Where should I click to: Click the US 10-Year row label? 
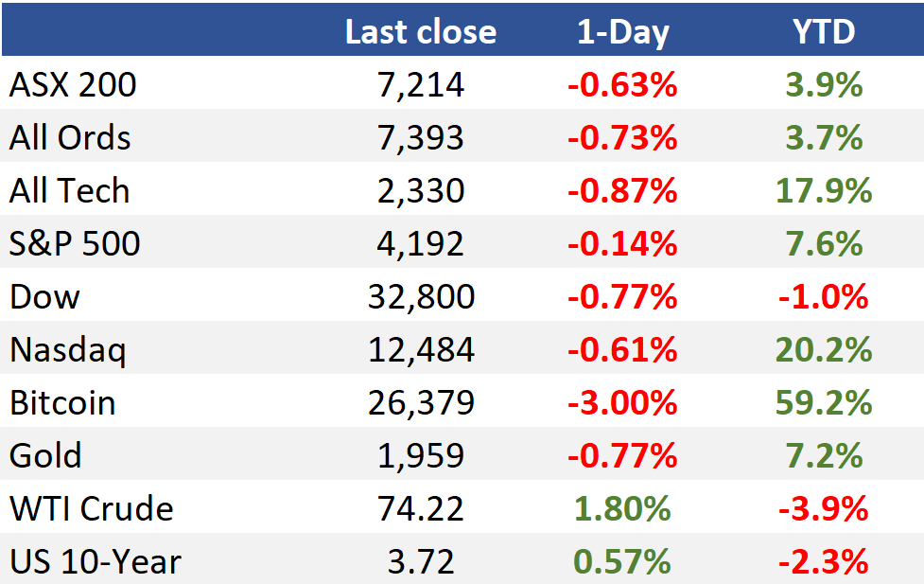[95, 562]
